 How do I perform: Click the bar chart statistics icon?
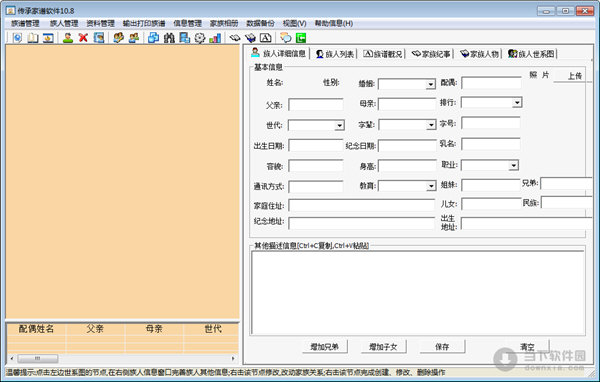point(215,38)
